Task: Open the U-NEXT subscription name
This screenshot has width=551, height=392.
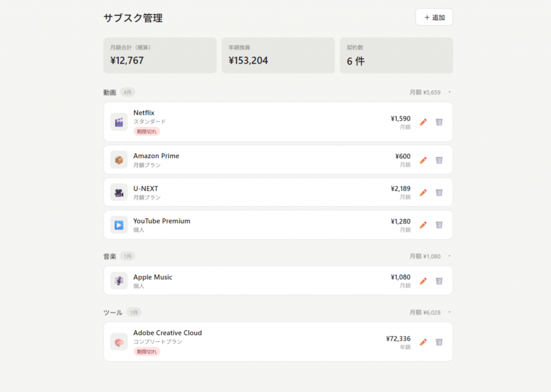Action: (146, 189)
